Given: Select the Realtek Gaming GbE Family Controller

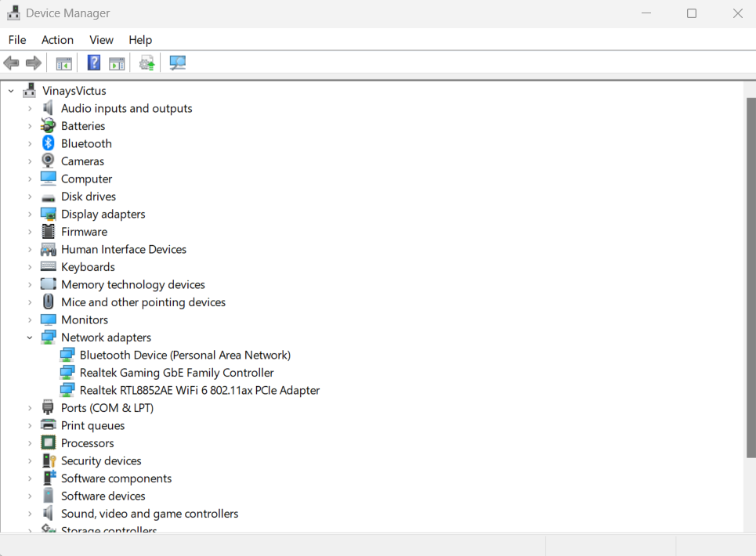Looking at the screenshot, I should click(176, 372).
